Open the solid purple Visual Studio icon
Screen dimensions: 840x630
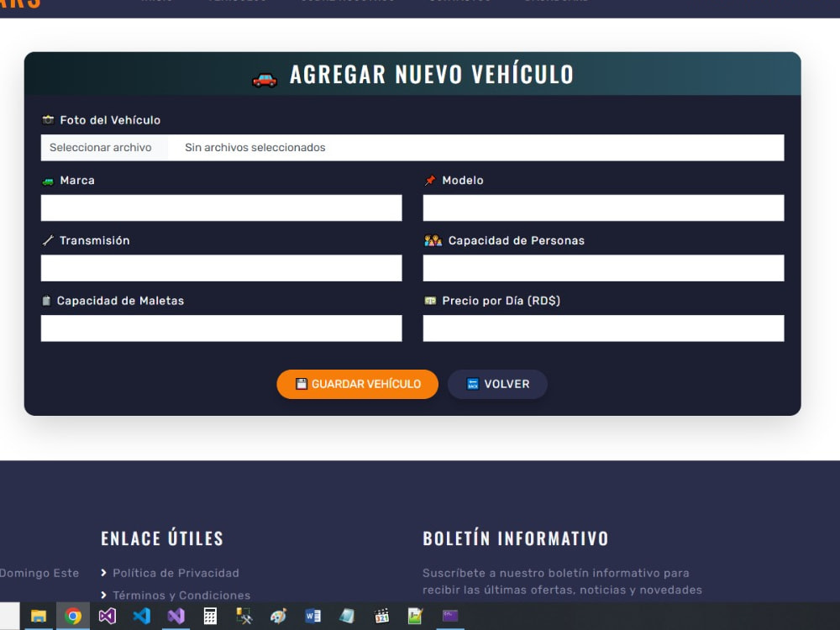pyautogui.click(x=176, y=616)
